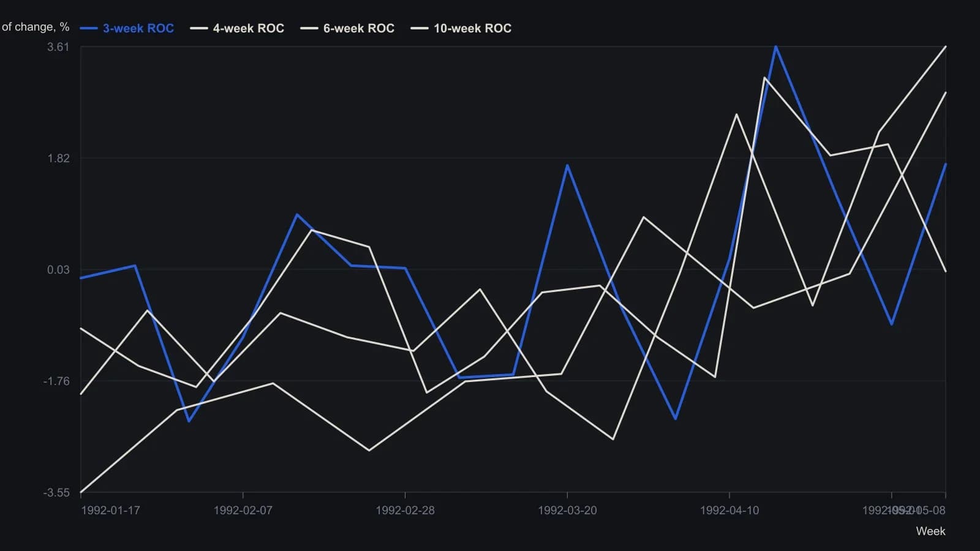
Task: Click the 1.82 y-axis label
Action: tap(58, 159)
